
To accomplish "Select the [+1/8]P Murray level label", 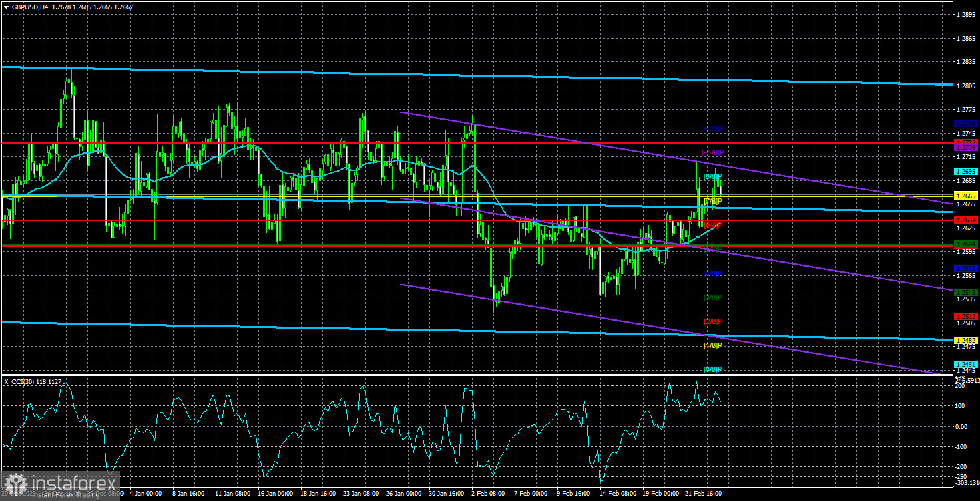I will coord(712,153).
